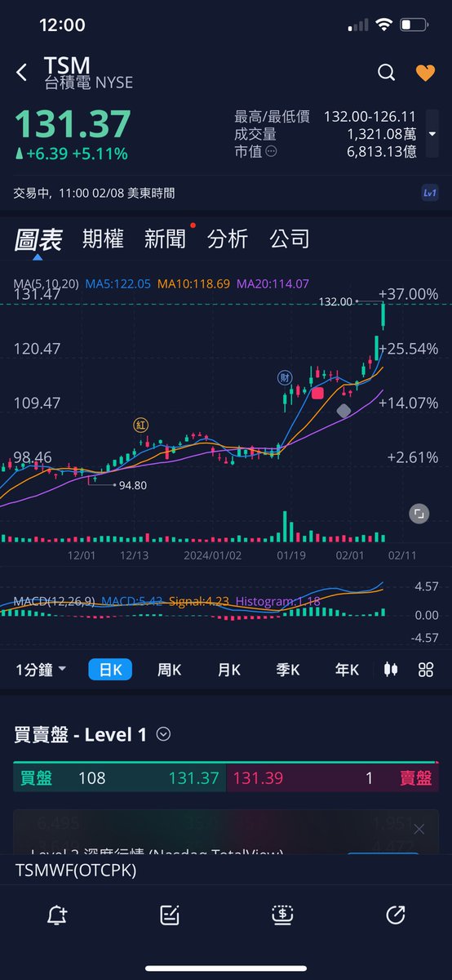Tap the back arrow next to TSM
Screen dimensions: 452x980
(22, 73)
